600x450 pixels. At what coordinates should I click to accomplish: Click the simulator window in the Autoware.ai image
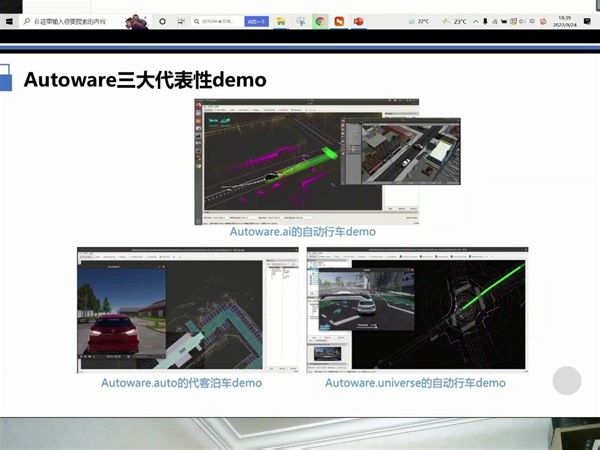coord(400,152)
